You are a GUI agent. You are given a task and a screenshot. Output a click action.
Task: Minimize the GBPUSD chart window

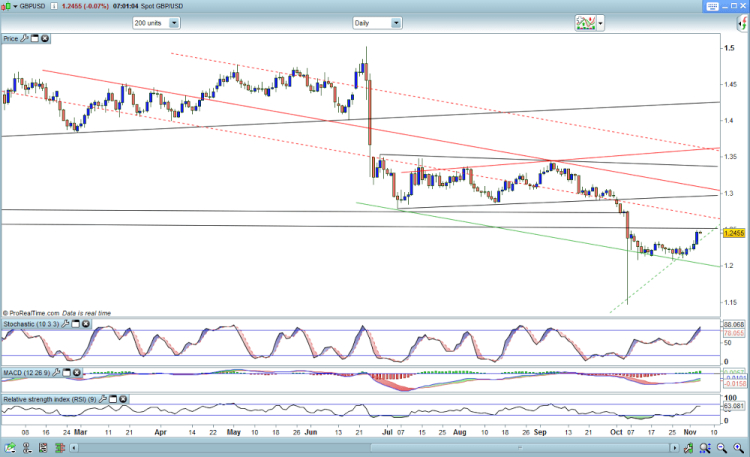[725, 6]
